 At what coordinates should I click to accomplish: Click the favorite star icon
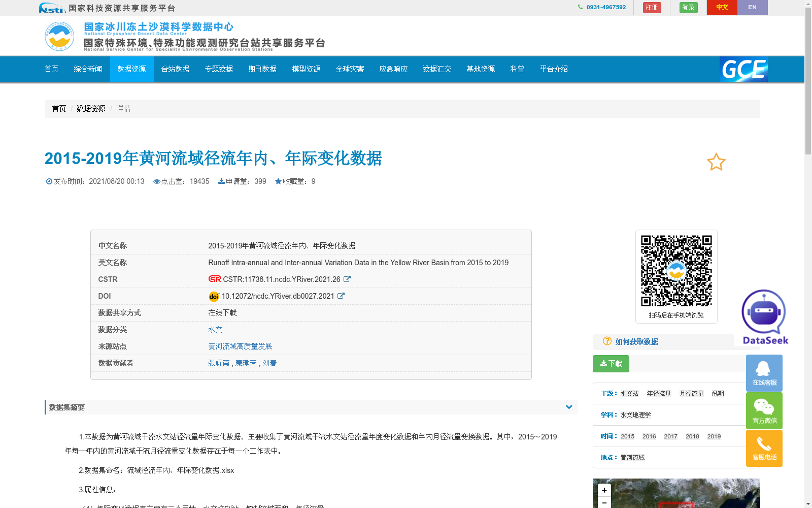point(716,162)
